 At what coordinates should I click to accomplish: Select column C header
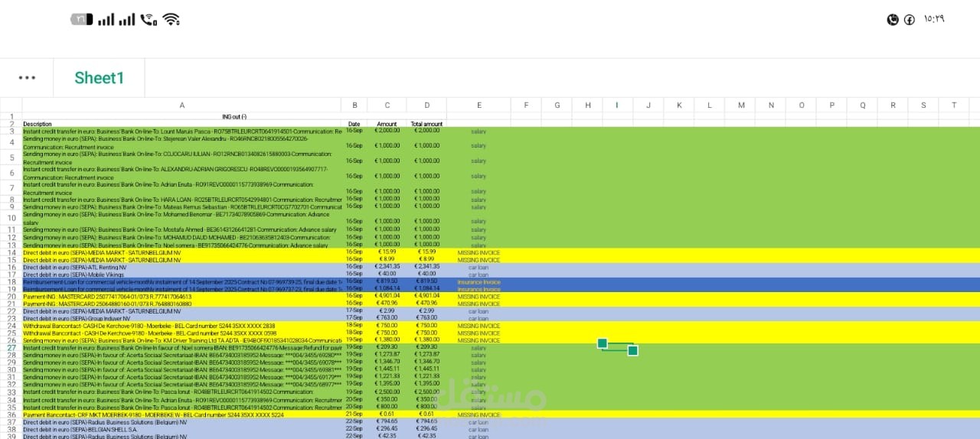387,105
